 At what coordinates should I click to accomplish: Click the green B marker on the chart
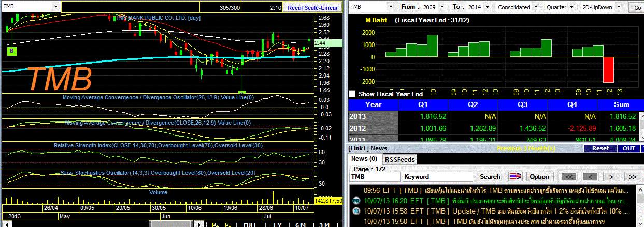(x=11, y=51)
